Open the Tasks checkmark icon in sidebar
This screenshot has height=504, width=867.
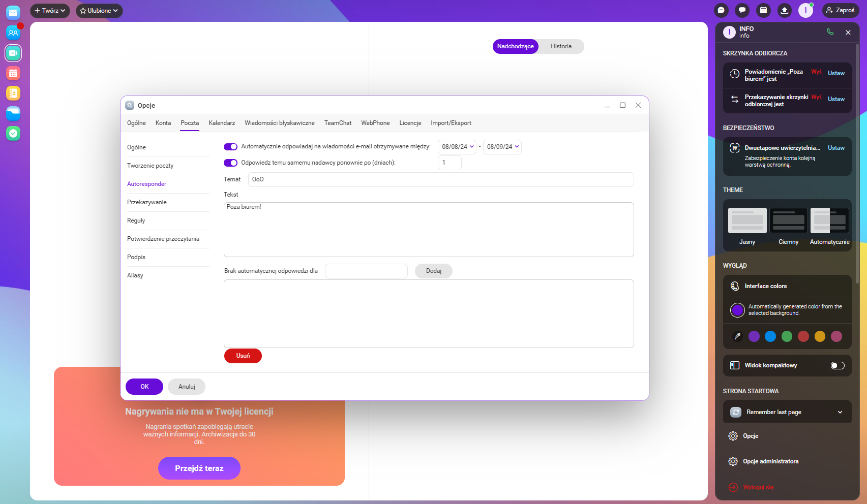click(13, 133)
